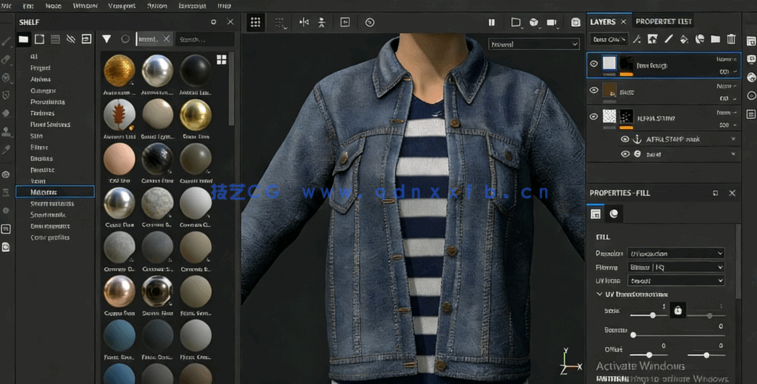Select the eraser tool in left toolbar

coord(6,59)
